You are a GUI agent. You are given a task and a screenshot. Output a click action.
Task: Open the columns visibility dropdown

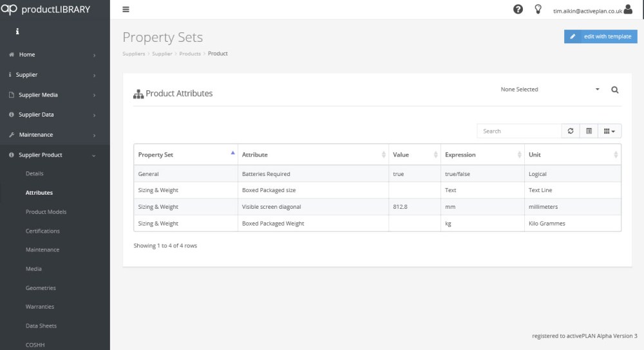pyautogui.click(x=609, y=131)
